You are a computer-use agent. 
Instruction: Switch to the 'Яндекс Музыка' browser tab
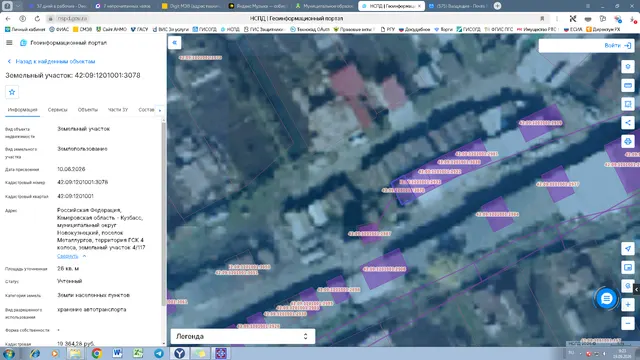(258, 6)
